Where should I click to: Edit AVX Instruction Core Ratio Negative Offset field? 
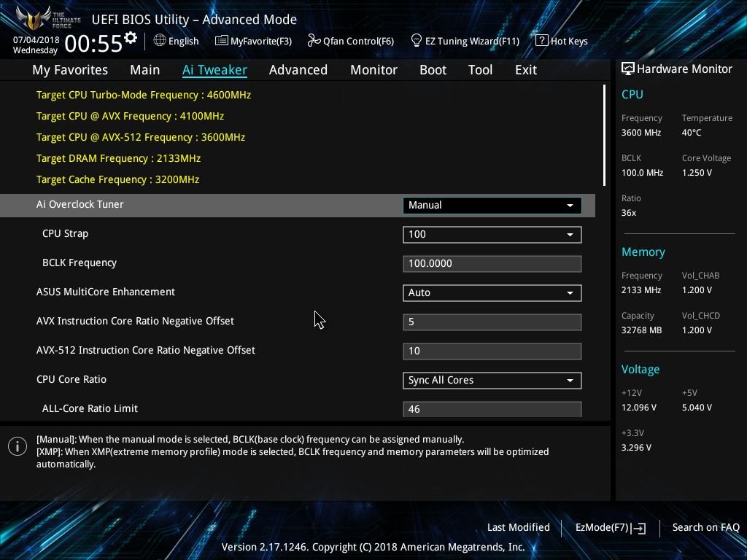point(492,322)
